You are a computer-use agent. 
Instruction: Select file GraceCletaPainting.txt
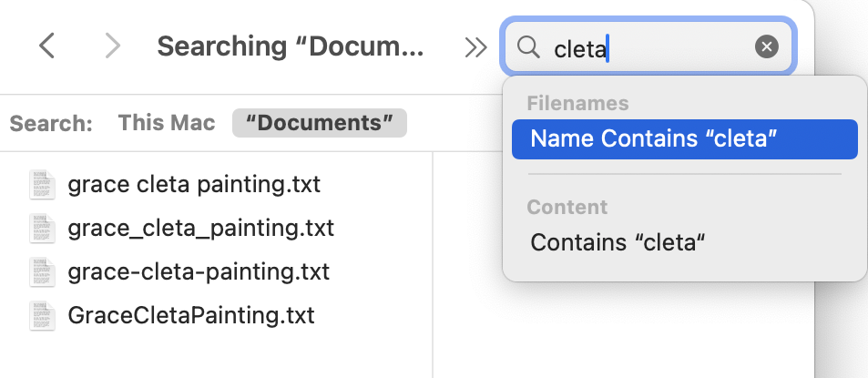click(191, 315)
